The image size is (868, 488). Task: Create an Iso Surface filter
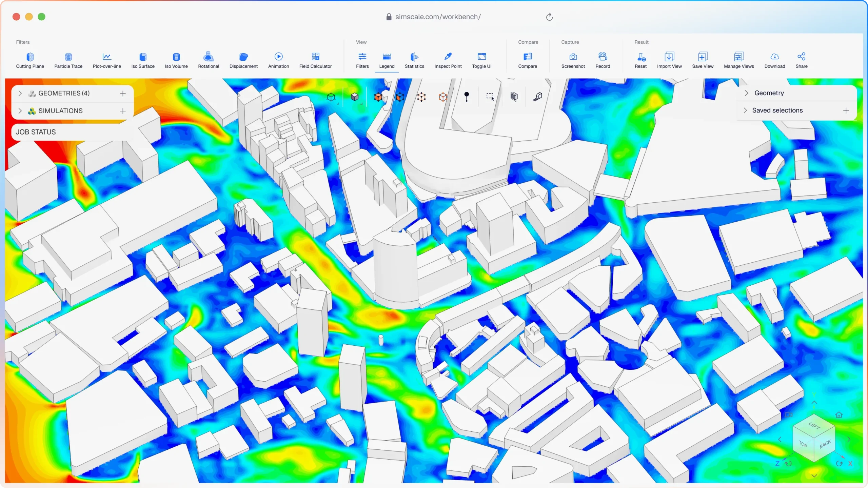click(x=143, y=60)
